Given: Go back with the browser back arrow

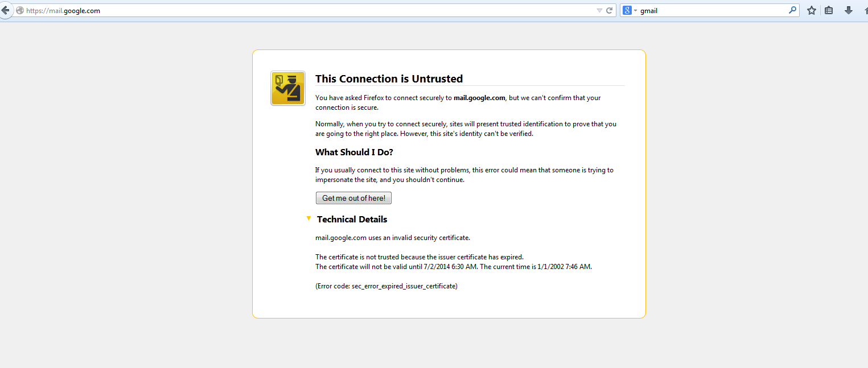Looking at the screenshot, I should pos(5,10).
